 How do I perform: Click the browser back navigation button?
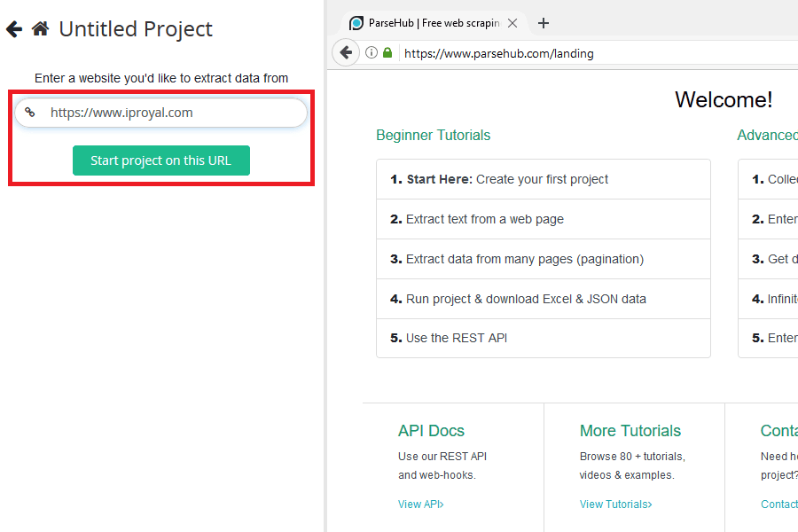point(346,52)
